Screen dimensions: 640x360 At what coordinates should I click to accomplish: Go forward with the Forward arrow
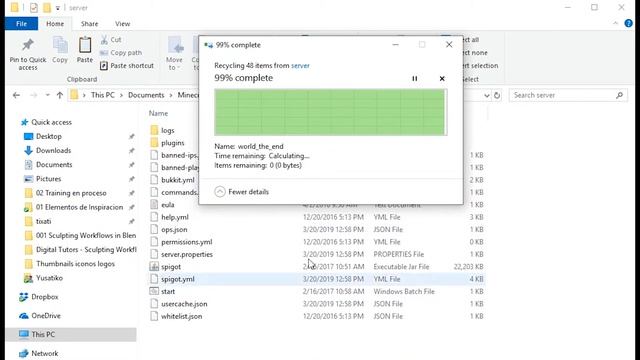(33, 95)
